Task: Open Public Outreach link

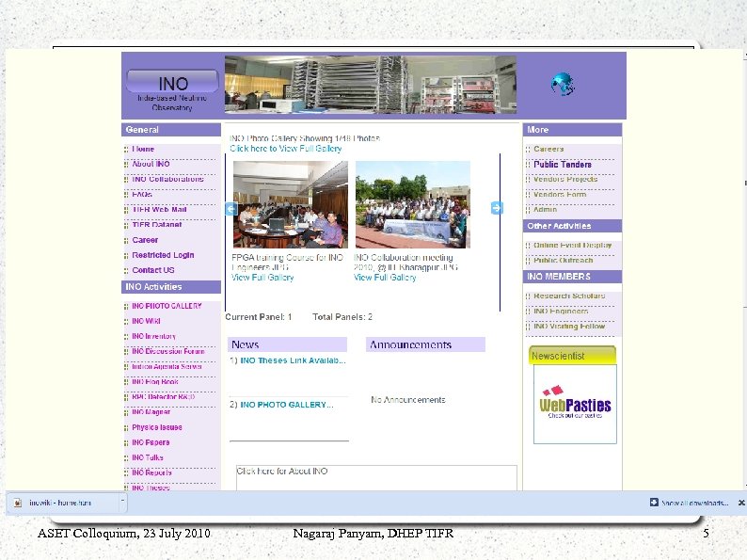Action: 564,260
